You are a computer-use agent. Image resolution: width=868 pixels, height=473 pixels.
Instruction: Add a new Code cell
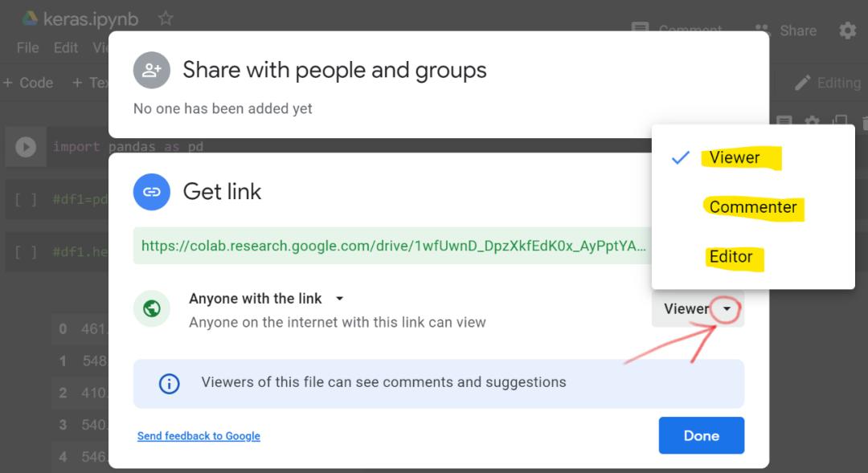[28, 83]
